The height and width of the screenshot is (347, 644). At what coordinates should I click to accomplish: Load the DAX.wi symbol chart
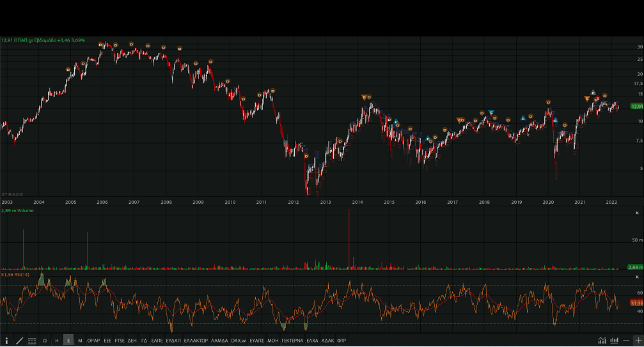click(x=239, y=341)
